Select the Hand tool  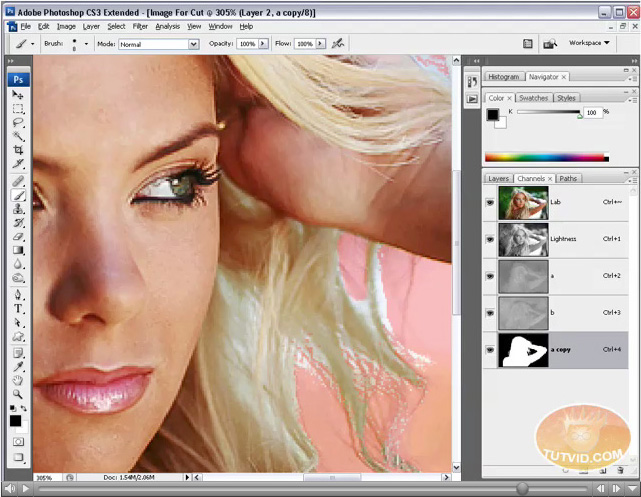pyautogui.click(x=18, y=380)
